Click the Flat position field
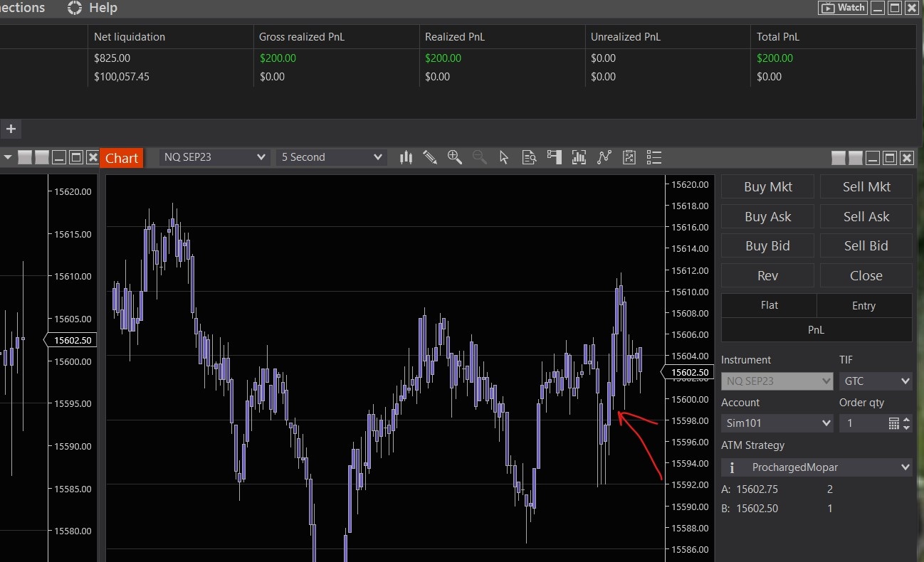The height and width of the screenshot is (562, 924). (770, 305)
